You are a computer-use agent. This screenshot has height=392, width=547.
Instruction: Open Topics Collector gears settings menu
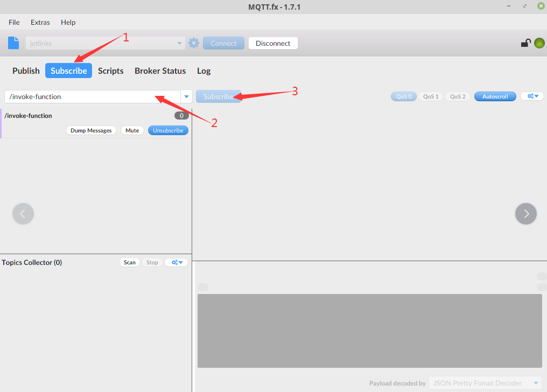tap(176, 262)
